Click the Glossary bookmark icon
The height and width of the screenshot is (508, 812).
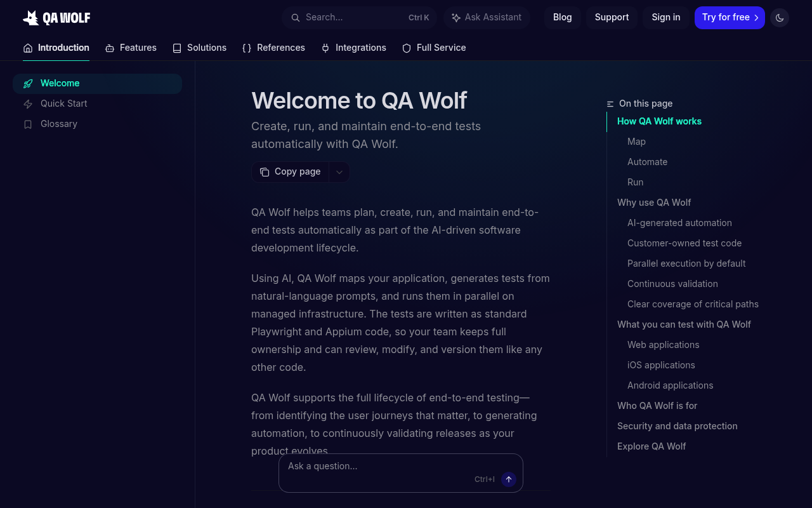pyautogui.click(x=28, y=124)
